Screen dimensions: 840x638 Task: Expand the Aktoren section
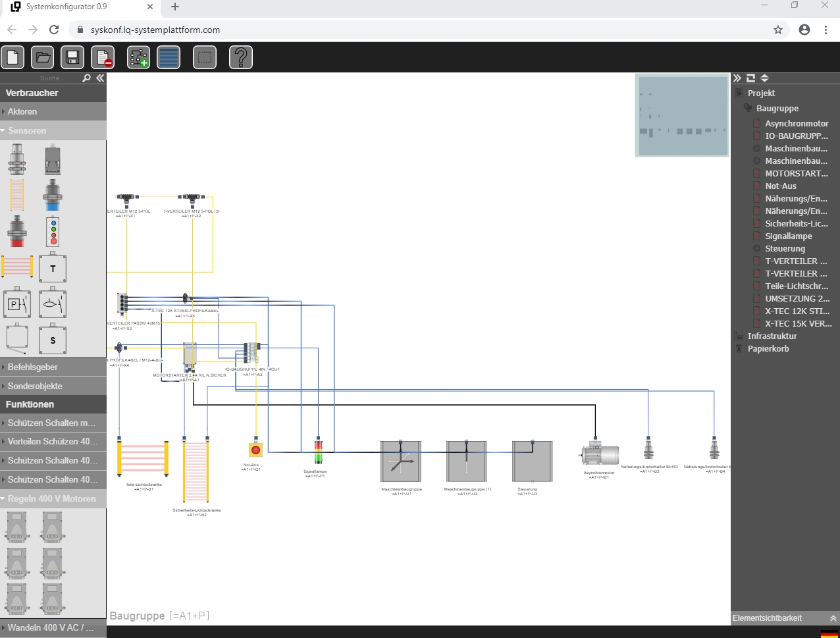(x=53, y=112)
